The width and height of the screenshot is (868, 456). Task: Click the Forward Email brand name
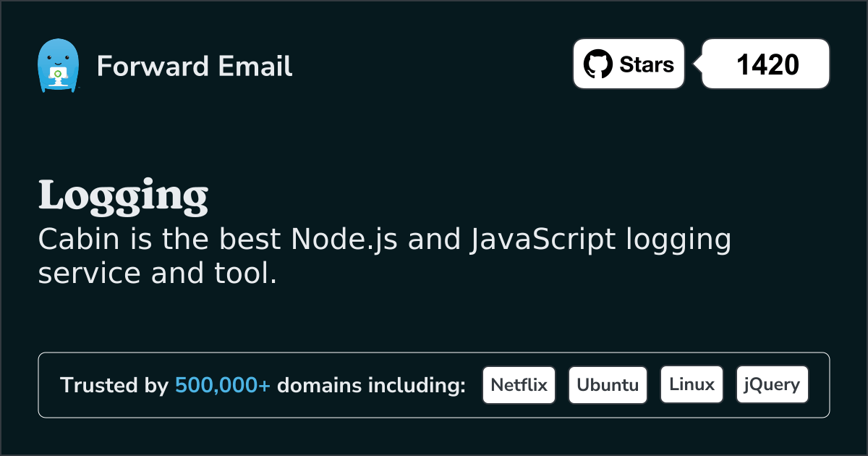[x=194, y=67]
